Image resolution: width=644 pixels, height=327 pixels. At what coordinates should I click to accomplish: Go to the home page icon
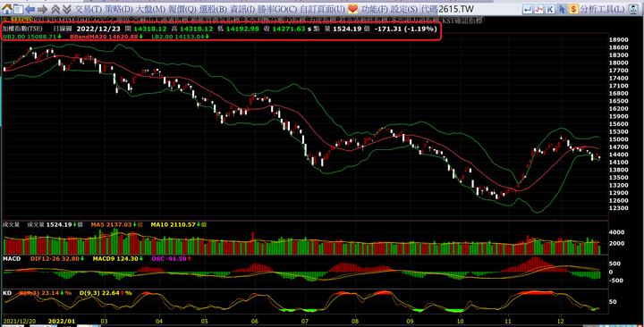tap(7, 9)
